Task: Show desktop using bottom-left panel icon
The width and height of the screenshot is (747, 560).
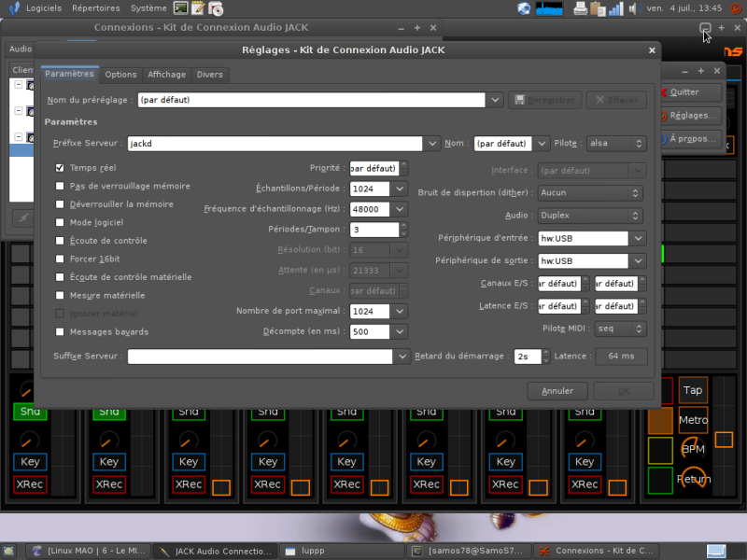Action: point(9,551)
